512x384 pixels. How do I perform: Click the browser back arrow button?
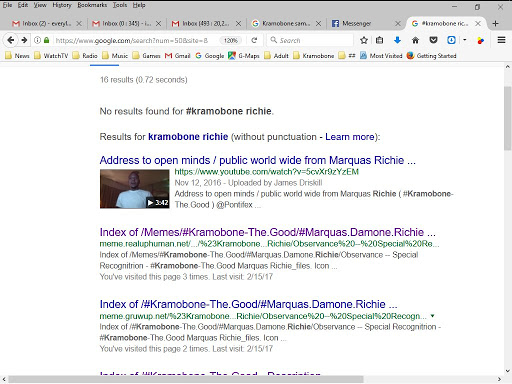[x=10, y=40]
